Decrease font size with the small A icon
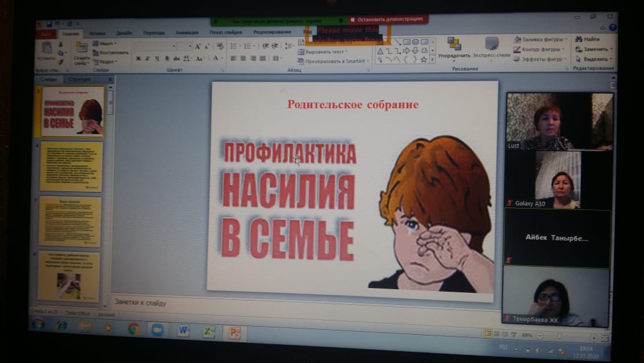Viewport: 644px width, 363px height. tap(207, 46)
